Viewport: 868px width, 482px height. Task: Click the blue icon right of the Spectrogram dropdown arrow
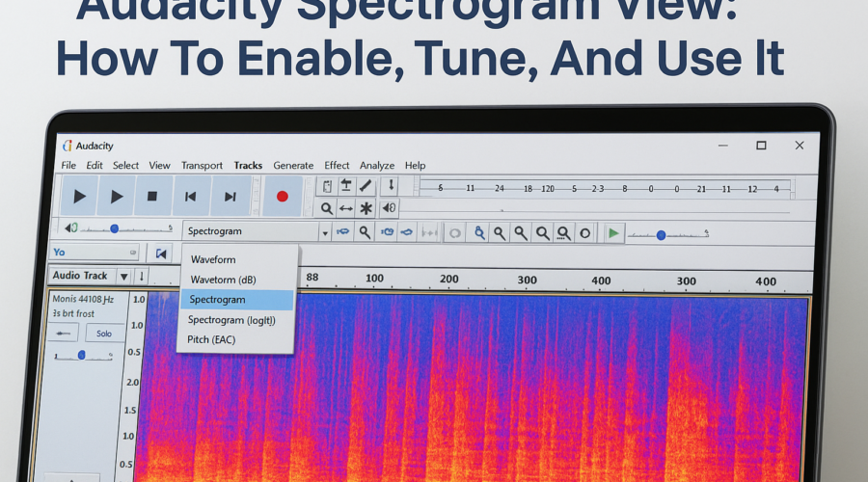(343, 232)
